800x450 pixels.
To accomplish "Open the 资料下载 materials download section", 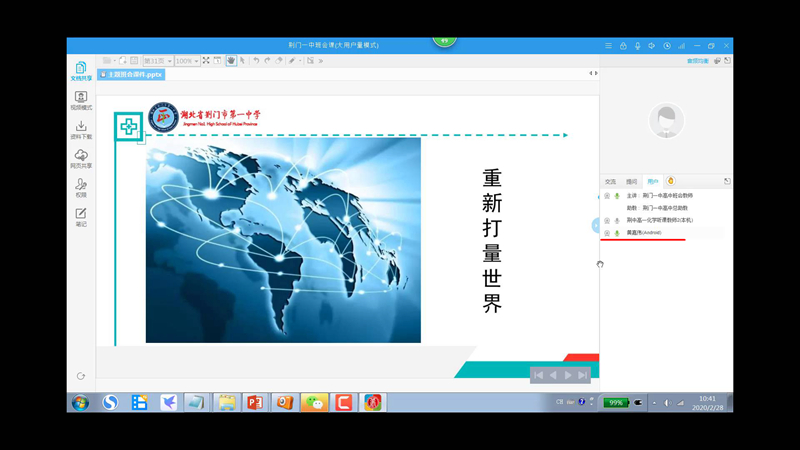I will pyautogui.click(x=81, y=130).
